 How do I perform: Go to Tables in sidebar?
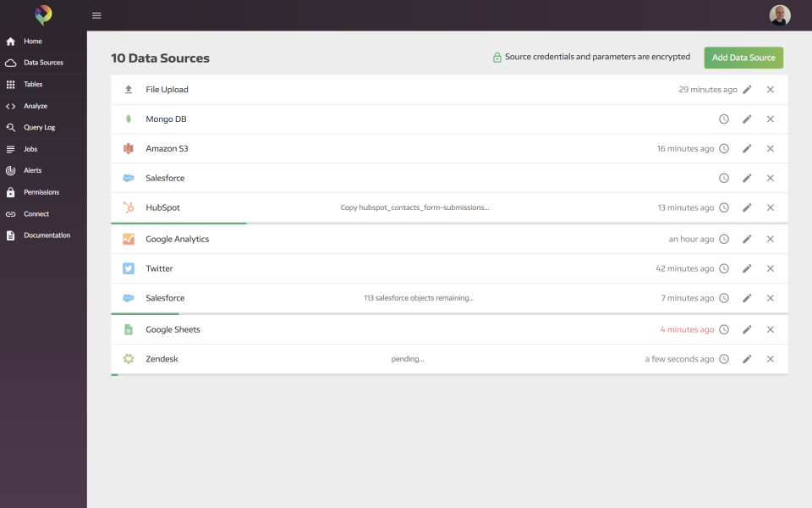[33, 85]
